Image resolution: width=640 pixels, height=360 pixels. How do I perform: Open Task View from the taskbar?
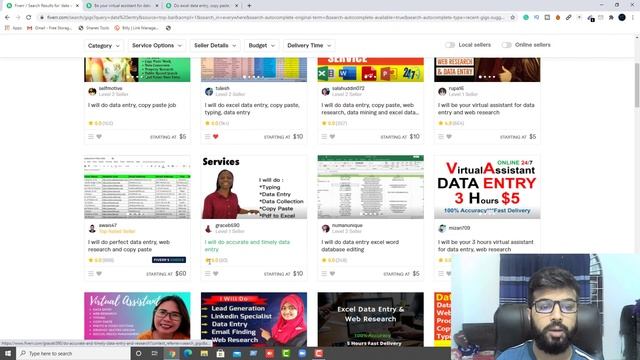point(155,353)
